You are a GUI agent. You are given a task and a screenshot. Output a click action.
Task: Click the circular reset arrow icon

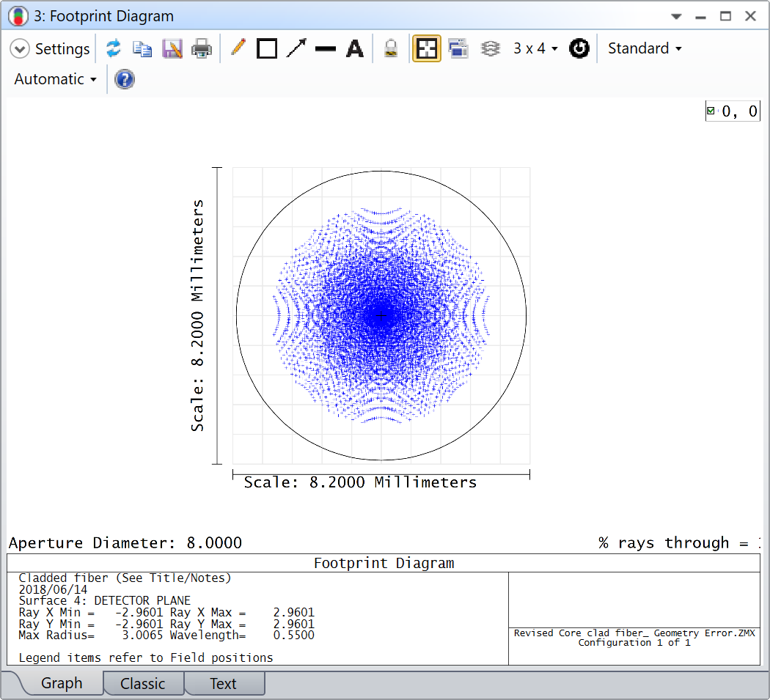coord(579,48)
